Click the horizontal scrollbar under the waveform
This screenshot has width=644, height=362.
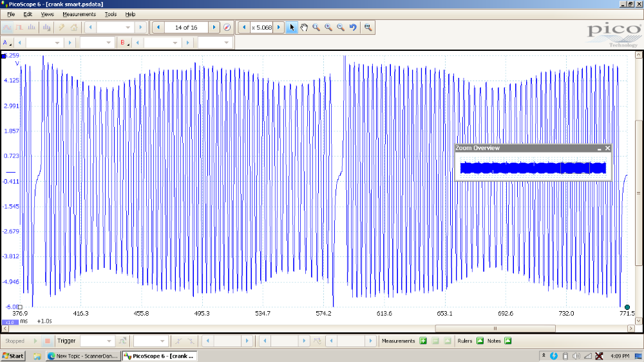pyautogui.click(x=322, y=328)
